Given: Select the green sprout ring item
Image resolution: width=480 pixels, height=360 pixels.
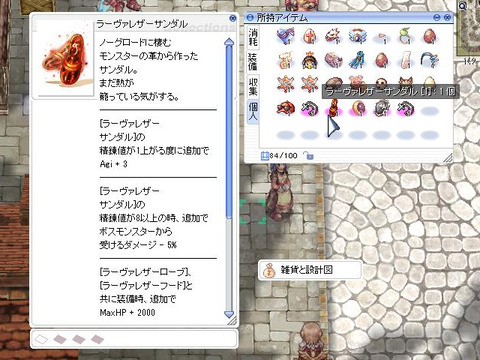Looking at the screenshot, I should (x=406, y=36).
